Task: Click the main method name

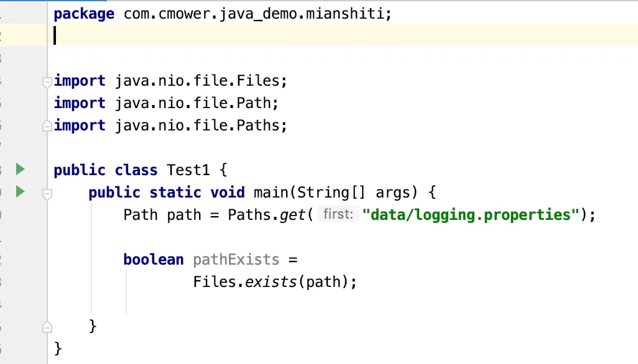Action: pyautogui.click(x=271, y=192)
